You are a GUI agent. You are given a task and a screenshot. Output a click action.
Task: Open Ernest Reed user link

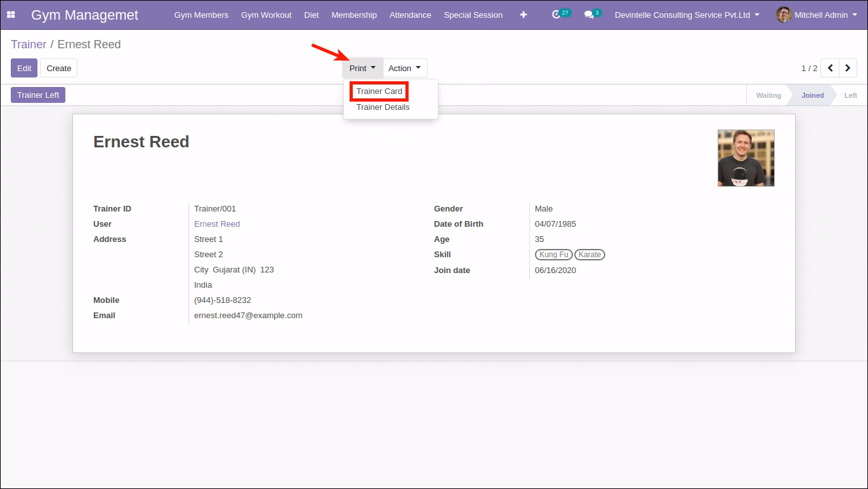(217, 224)
